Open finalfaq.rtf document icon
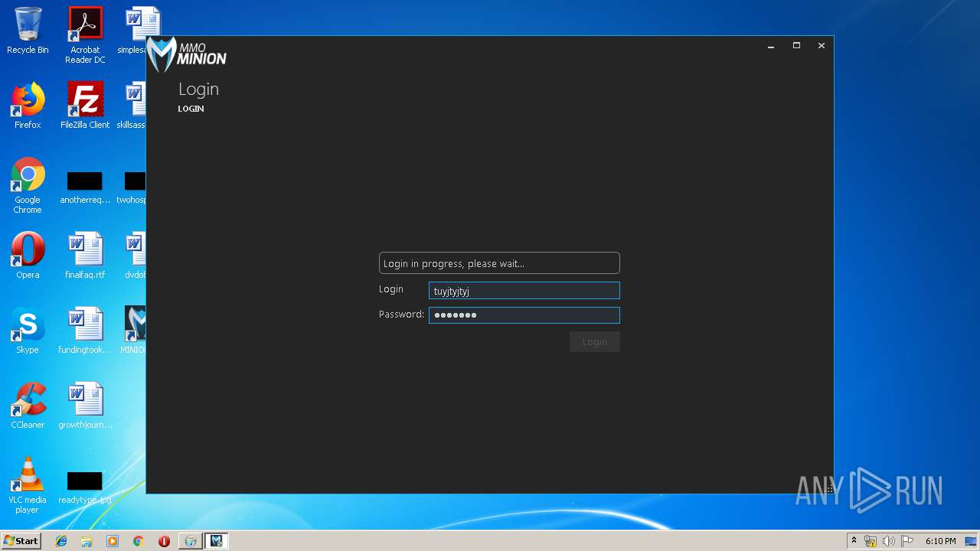Image resolution: width=980 pixels, height=551 pixels. click(85, 256)
